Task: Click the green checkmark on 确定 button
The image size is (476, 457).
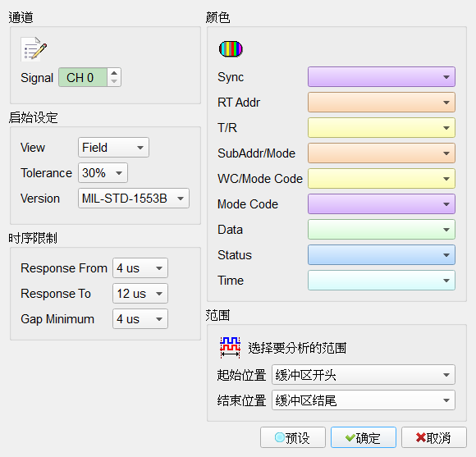Action: (x=350, y=437)
